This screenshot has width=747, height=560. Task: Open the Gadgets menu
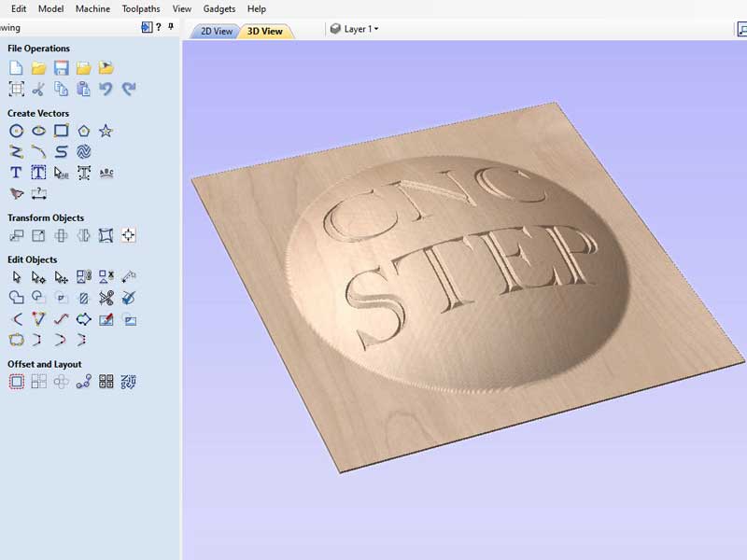pos(219,8)
